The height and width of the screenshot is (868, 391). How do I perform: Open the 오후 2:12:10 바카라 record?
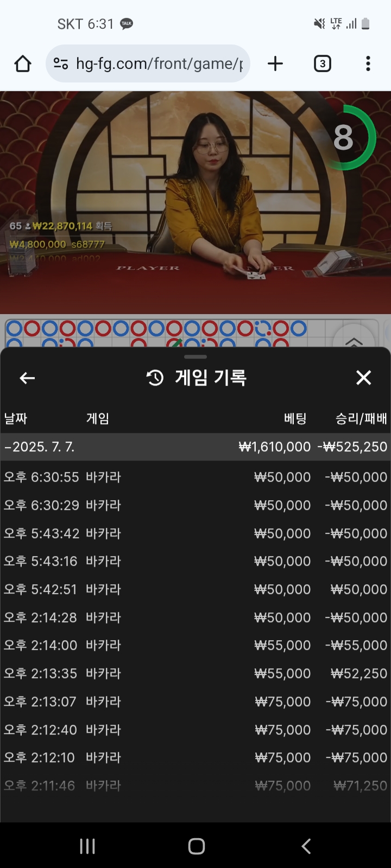tap(195, 757)
